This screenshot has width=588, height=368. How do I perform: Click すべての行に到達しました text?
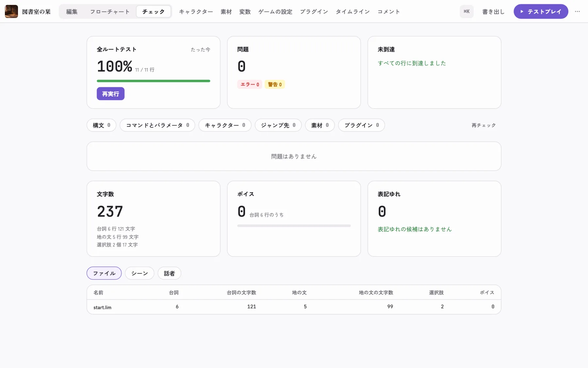coord(412,63)
